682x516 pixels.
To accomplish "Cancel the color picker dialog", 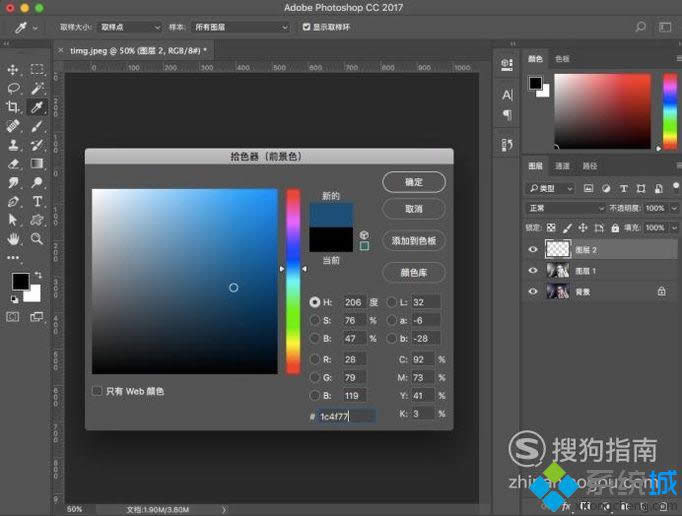I will click(414, 209).
